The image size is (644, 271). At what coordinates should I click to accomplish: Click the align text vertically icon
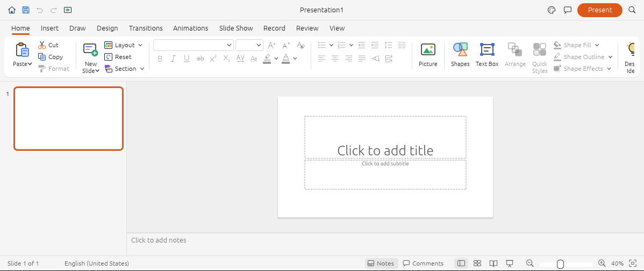(389, 58)
